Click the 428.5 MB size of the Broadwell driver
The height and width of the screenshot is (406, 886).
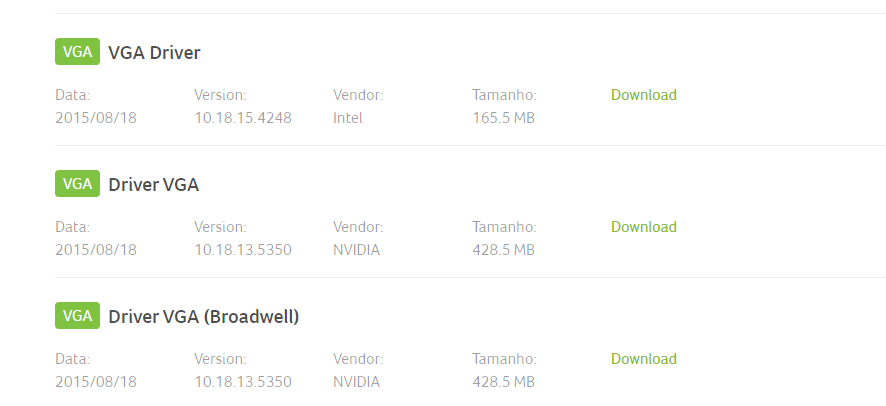point(503,382)
